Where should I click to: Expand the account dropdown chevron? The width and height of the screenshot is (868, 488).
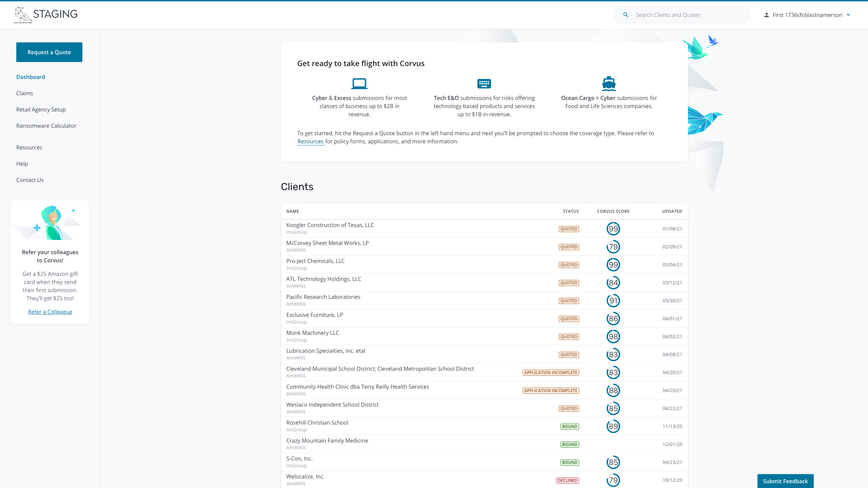849,15
